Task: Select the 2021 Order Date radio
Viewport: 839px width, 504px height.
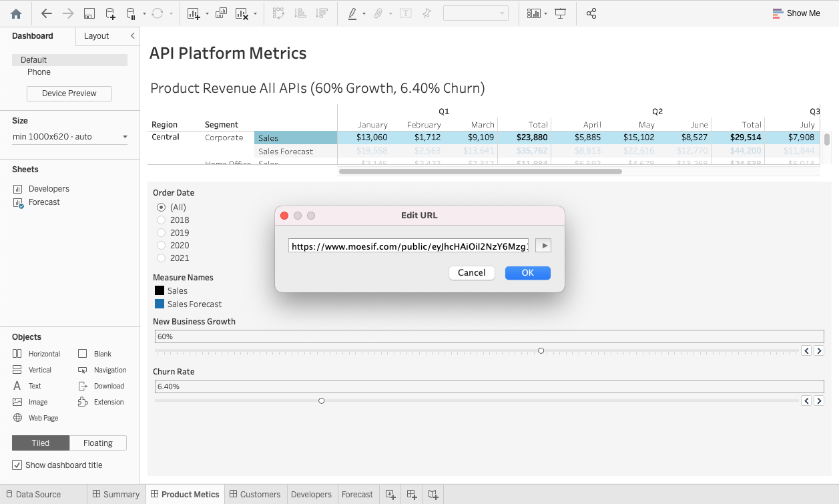Action: point(161,258)
